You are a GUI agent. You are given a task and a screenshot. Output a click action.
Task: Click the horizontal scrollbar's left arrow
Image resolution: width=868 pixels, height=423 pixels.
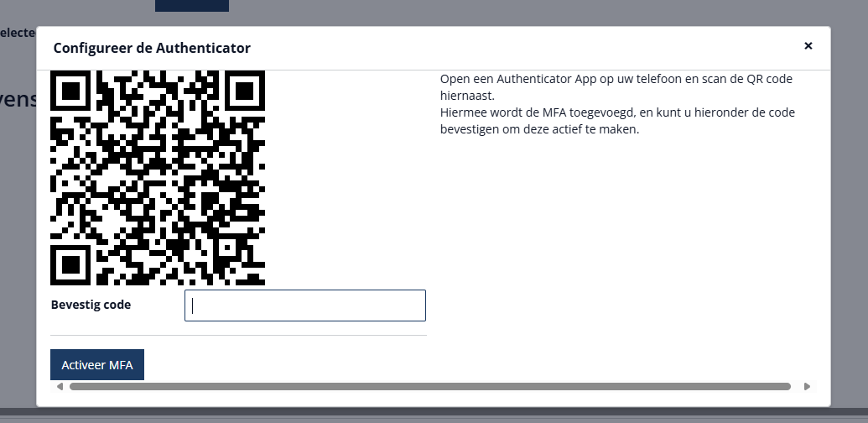click(60, 386)
